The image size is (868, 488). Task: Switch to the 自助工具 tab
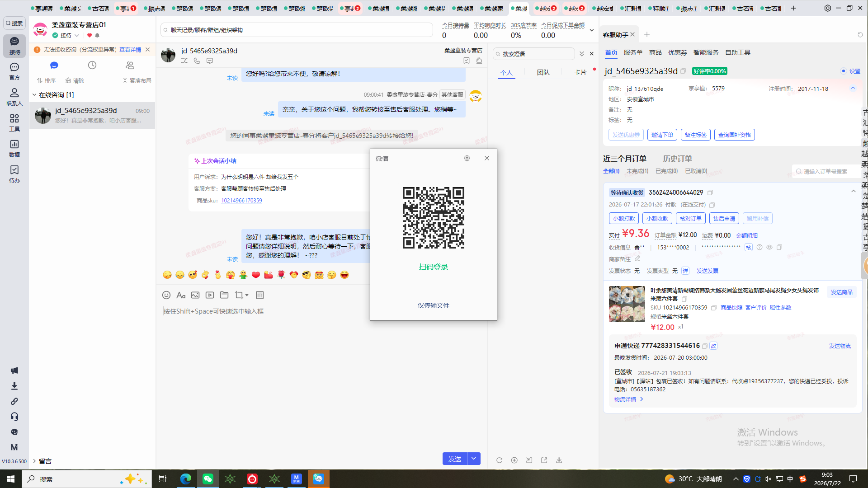coord(738,52)
